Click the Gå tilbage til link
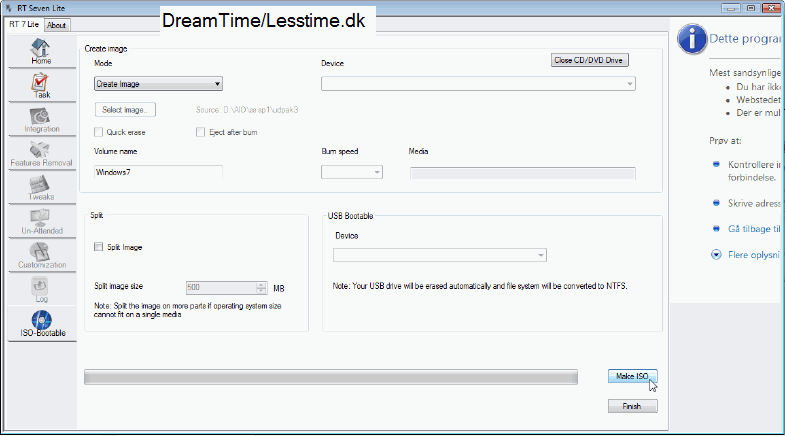Viewport: 785px width, 436px height. tap(754, 229)
